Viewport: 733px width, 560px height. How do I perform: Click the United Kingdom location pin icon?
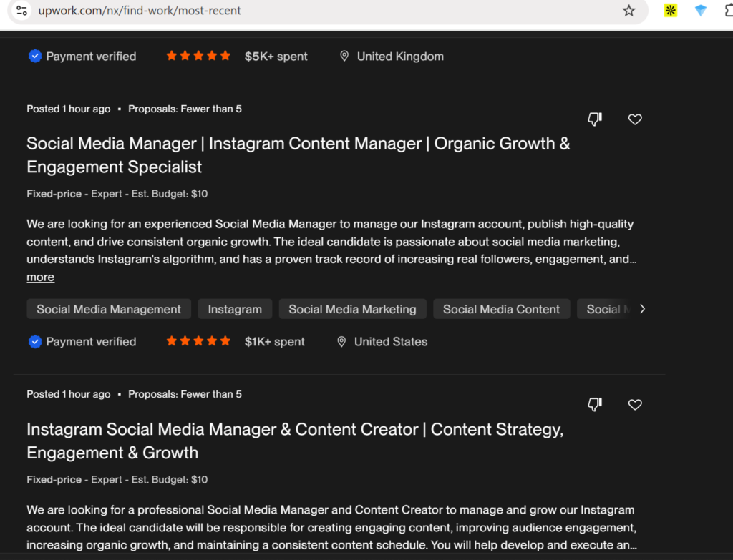pyautogui.click(x=344, y=57)
